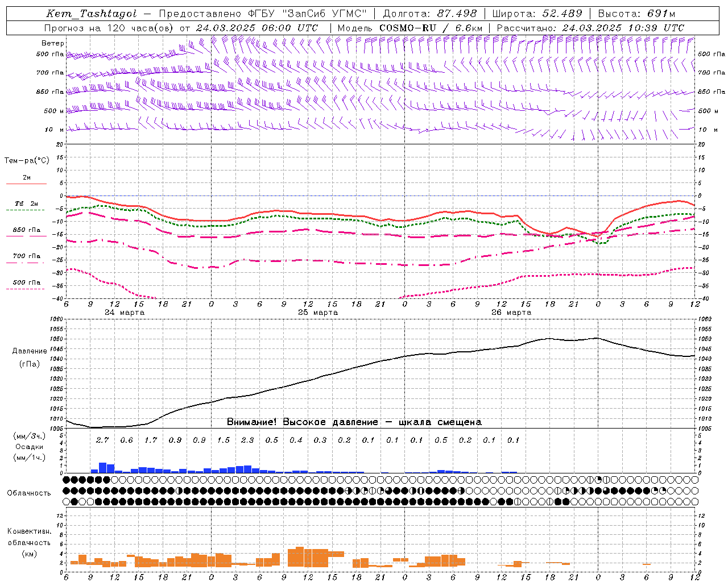The width and height of the screenshot is (728, 582).
Task: Click the 'Тем-ра(°C)' temperature panel label
Action: pyautogui.click(x=27, y=161)
